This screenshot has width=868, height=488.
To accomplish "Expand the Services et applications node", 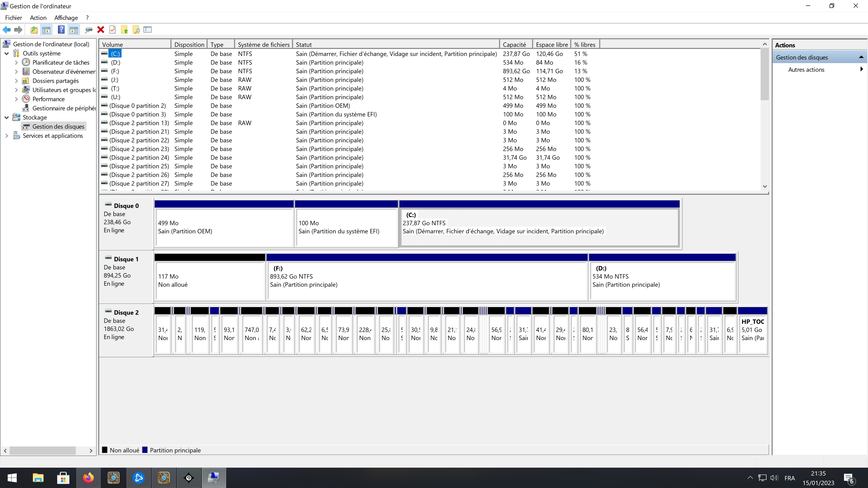I will click(6, 136).
